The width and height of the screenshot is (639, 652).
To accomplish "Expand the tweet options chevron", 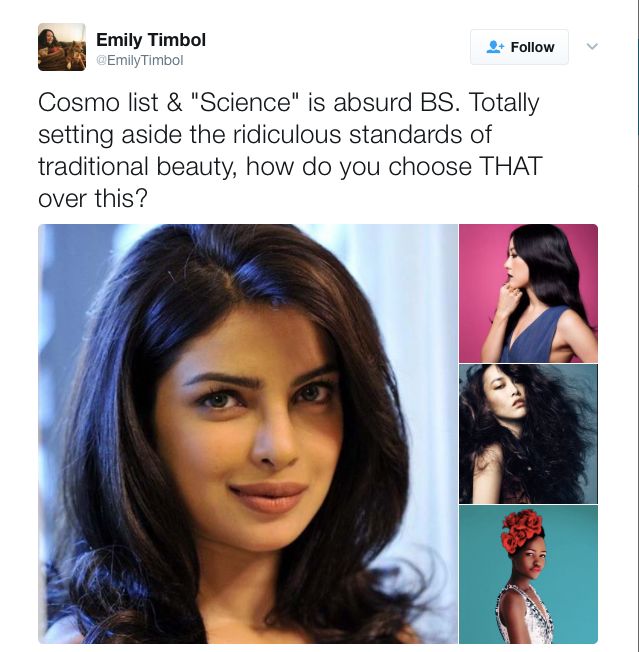I will (x=592, y=46).
